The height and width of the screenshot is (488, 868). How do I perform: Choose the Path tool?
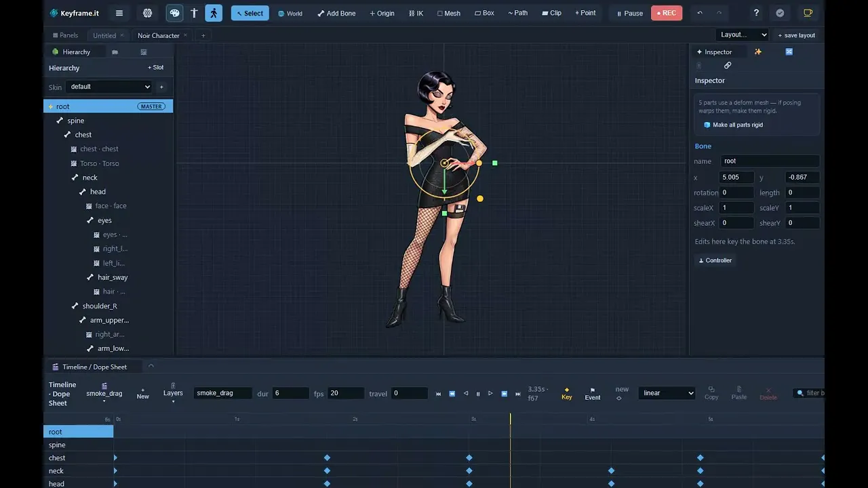pyautogui.click(x=518, y=13)
